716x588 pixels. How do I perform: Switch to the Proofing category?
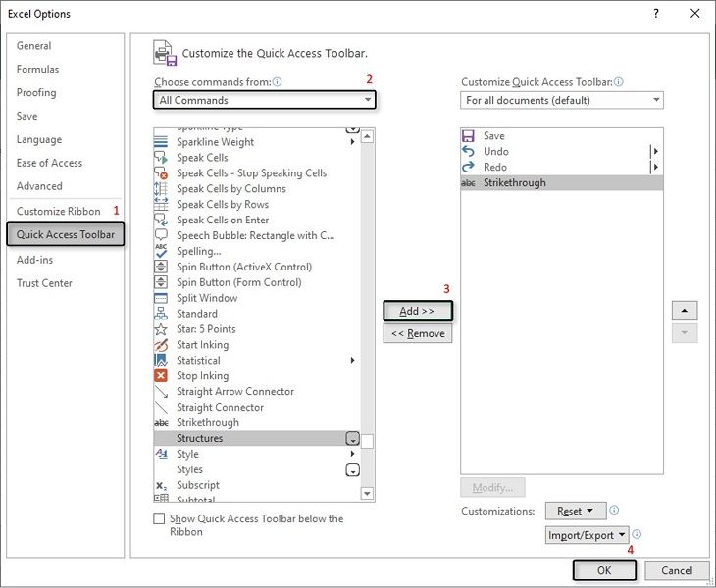click(x=36, y=92)
